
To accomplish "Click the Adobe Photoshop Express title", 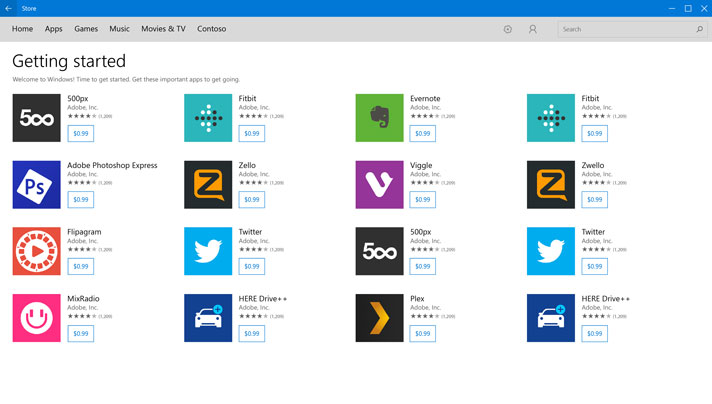I will 112,165.
